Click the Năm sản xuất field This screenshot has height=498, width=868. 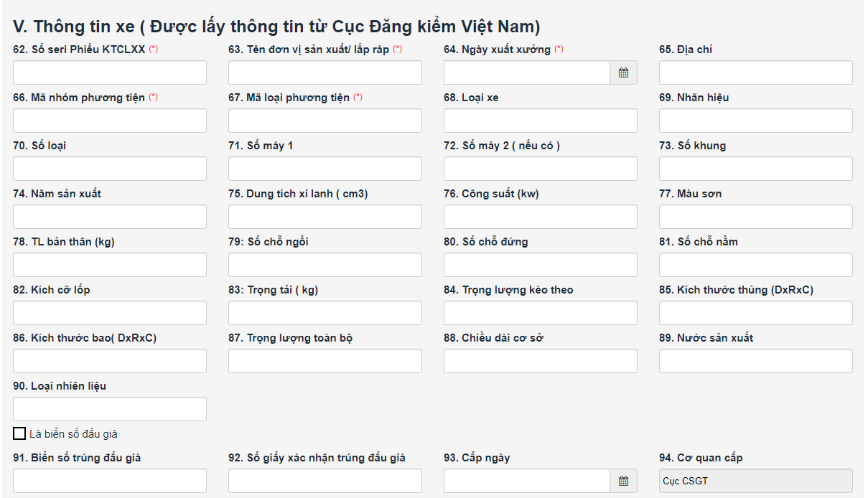click(110, 217)
